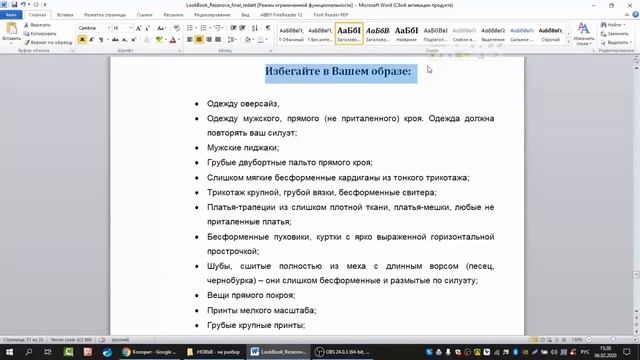This screenshot has height=360, width=640.
Task: Open Chrome window from the taskbar
Action: pos(149,352)
